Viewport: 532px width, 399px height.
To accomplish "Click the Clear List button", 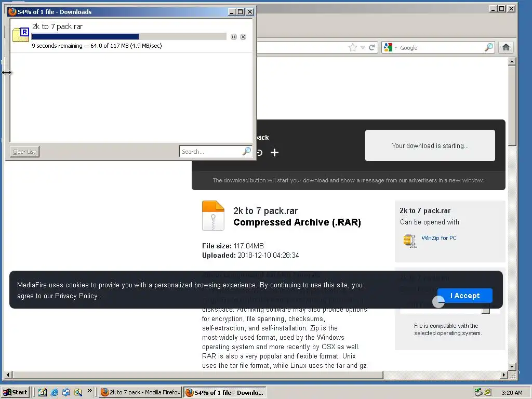I will pyautogui.click(x=24, y=152).
